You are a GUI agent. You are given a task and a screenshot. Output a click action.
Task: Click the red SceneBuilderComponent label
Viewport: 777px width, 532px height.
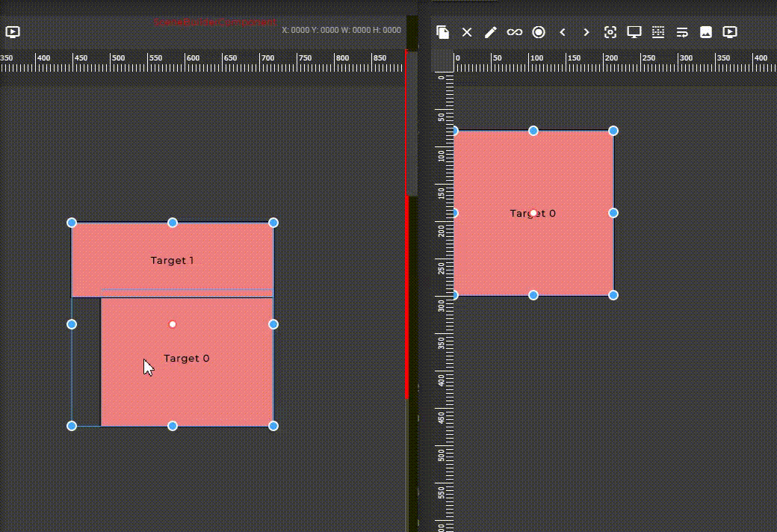214,22
